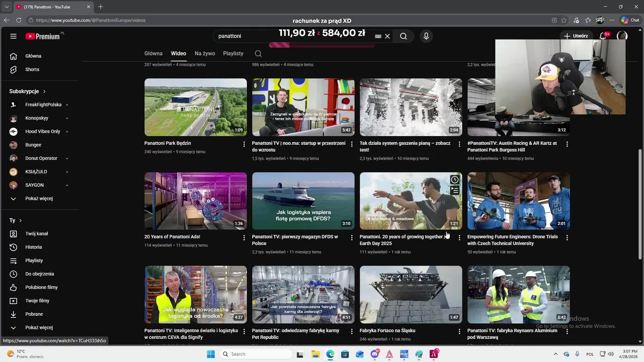The width and height of the screenshot is (644, 362).
Task: Open options for Fabryka Fortaco video
Action: click(459, 331)
